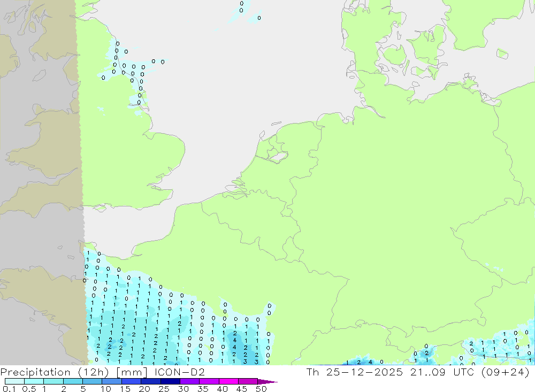Click the '0.5' legend scale label
The height and width of the screenshot is (392, 535).
[29, 389]
